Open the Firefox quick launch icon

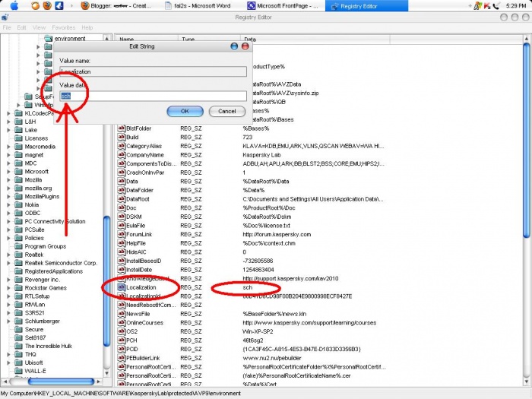[47, 5]
